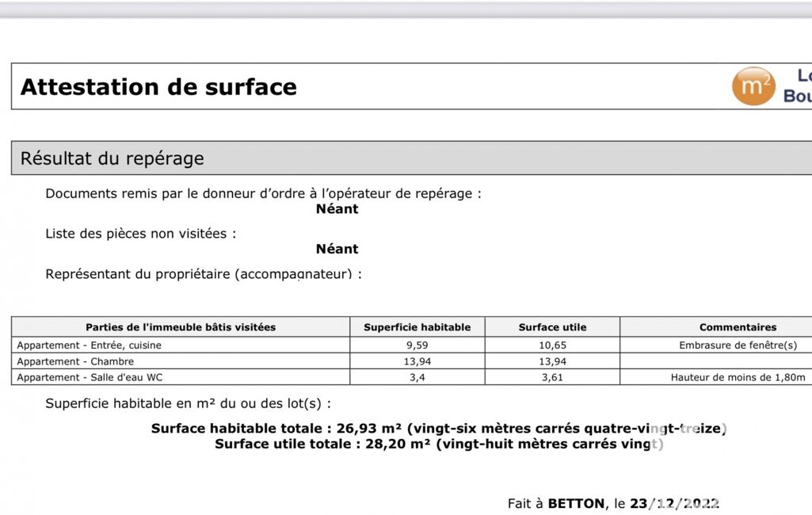812x515 pixels.
Task: Click the "Superficie habitable" column header
Action: point(417,327)
